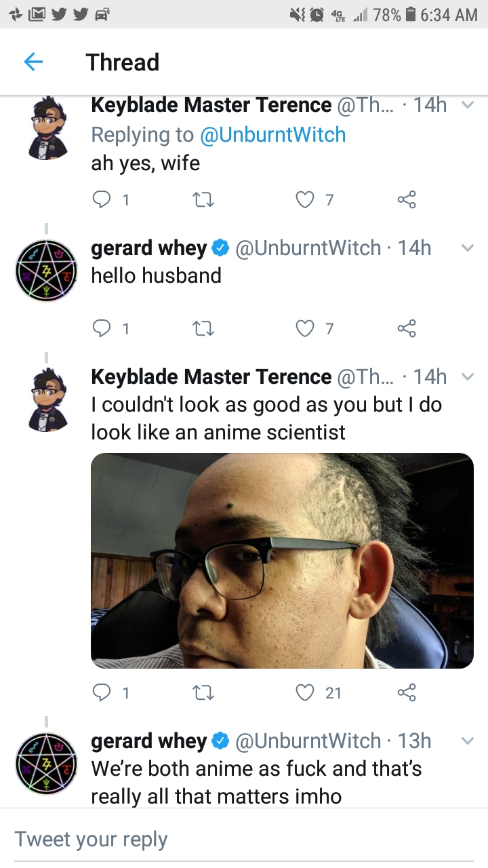Open gerard whey's profile name on "hello husband"
The width and height of the screenshot is (488, 868).
tap(148, 248)
